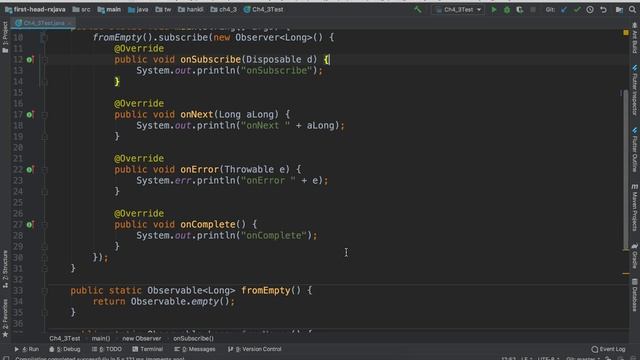Open the Database side panel
The height and width of the screenshot is (360, 640).
(x=635, y=295)
